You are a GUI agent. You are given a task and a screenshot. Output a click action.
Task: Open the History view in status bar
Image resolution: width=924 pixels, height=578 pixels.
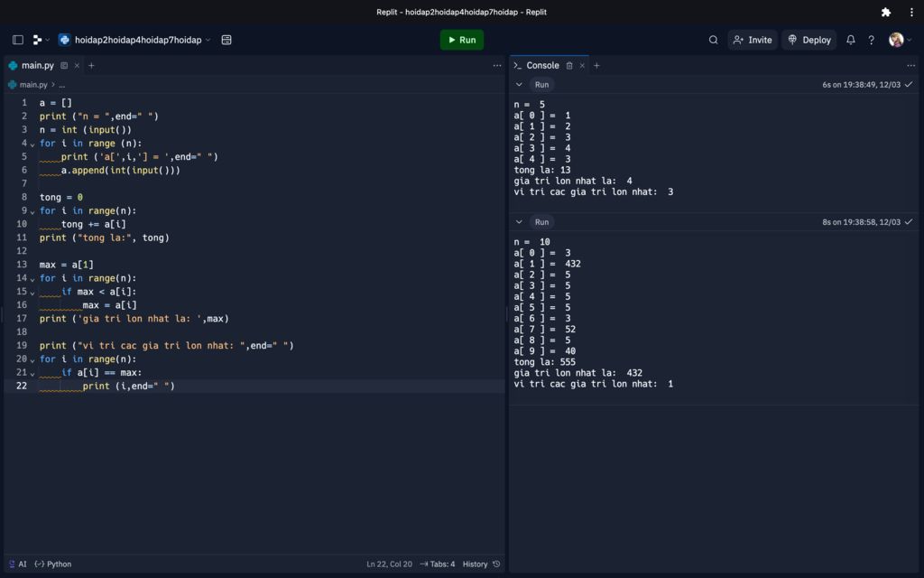[481, 564]
